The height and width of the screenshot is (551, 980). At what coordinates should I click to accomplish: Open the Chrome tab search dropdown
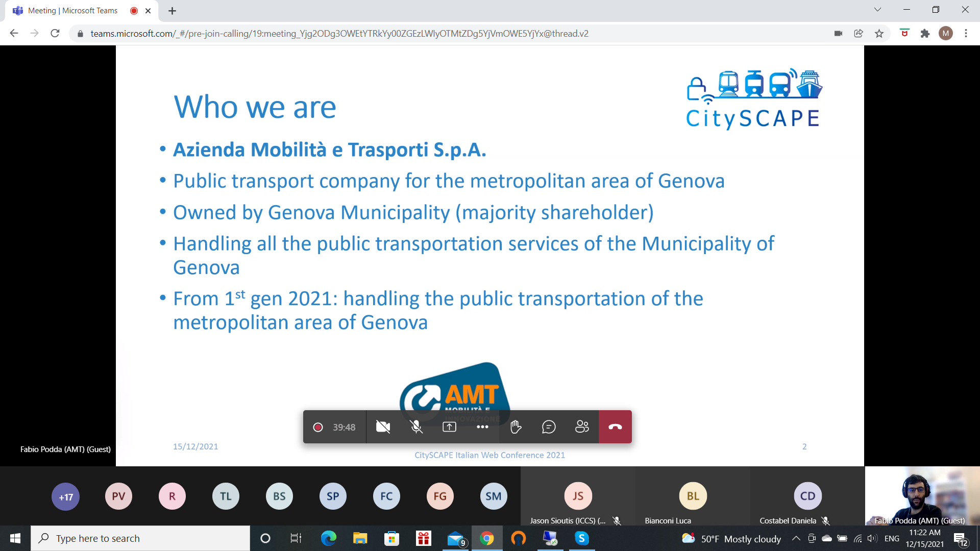[x=877, y=10]
